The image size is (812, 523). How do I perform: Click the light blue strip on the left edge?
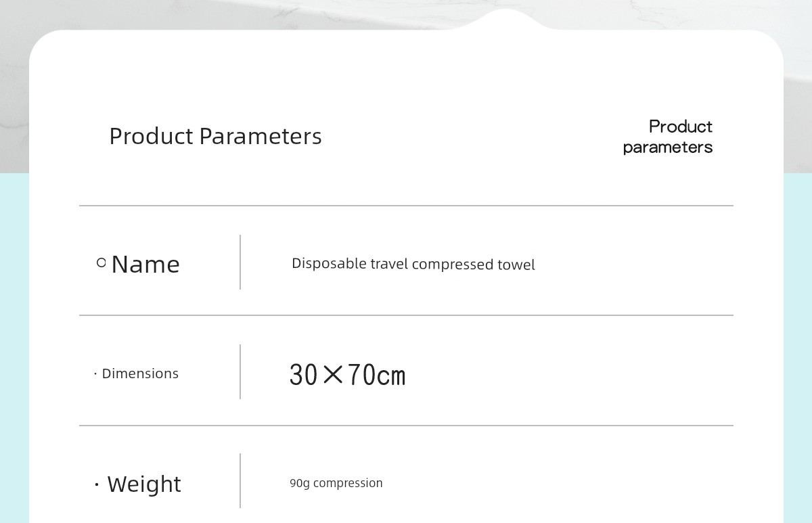[14, 338]
